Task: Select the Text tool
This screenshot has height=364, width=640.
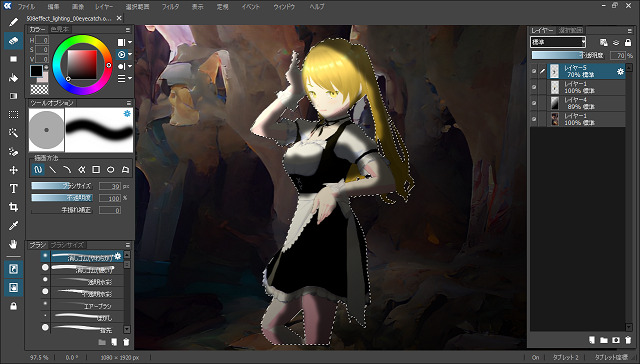Action: click(13, 189)
